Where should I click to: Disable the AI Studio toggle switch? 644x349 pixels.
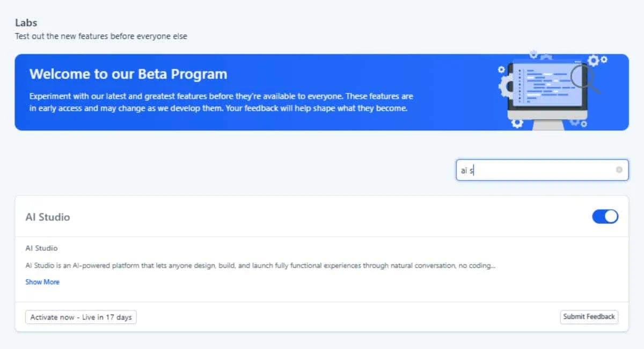click(605, 216)
